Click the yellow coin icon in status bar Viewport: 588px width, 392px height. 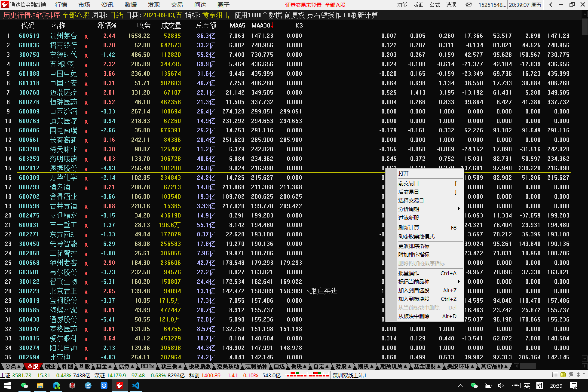[563, 375]
